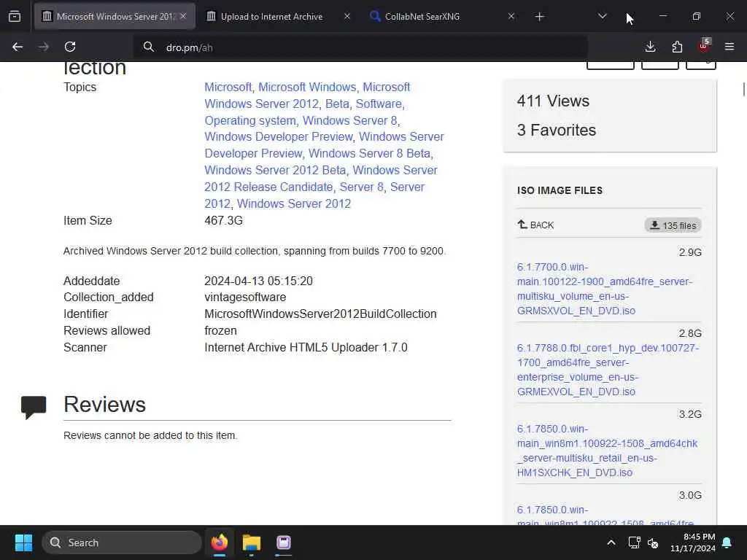Open the Firefox hamburger application menu
Screen dimensions: 747x560
[729, 47]
